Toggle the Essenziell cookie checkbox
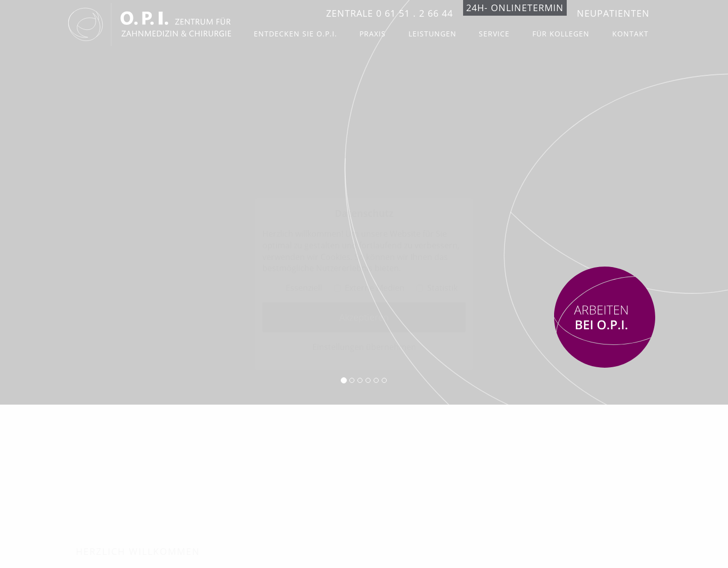Image resolution: width=728 pixels, height=568 pixels. 278,288
